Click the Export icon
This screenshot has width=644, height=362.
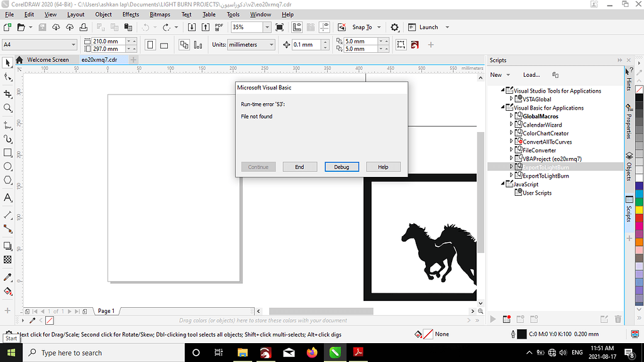206,27
